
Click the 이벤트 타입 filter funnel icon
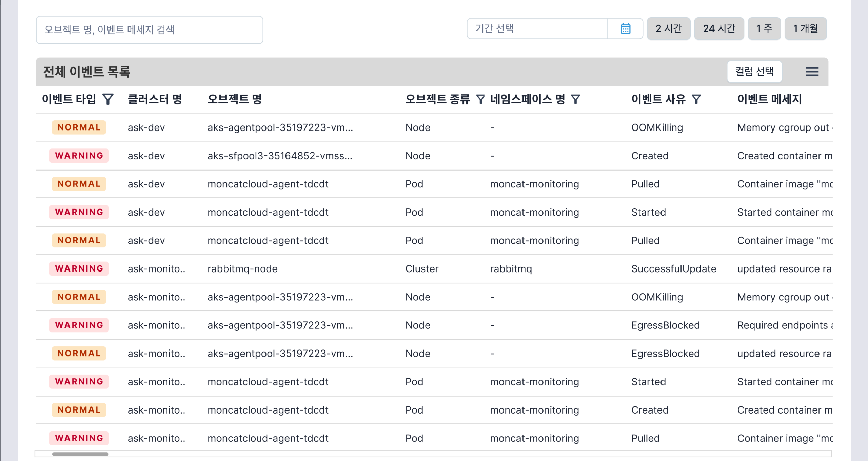(108, 99)
